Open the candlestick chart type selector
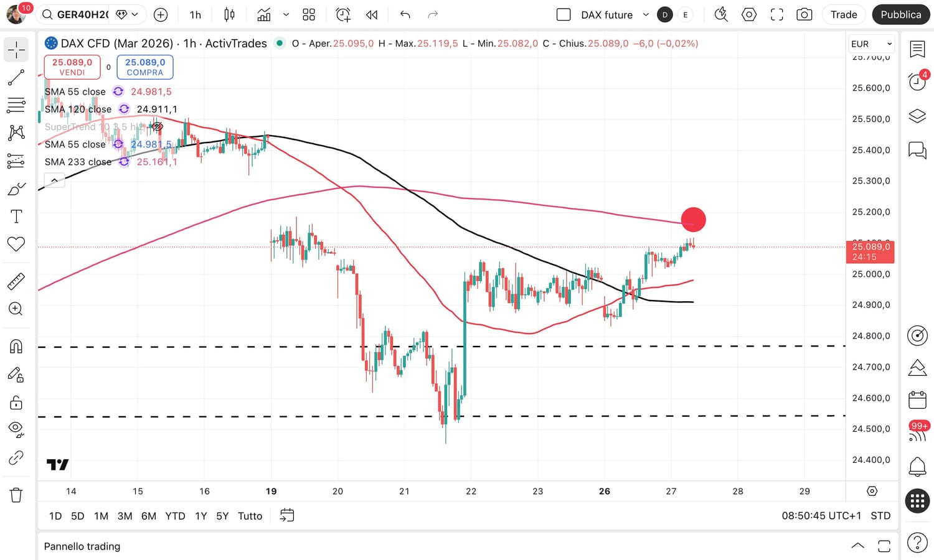The image size is (934, 560). click(229, 14)
